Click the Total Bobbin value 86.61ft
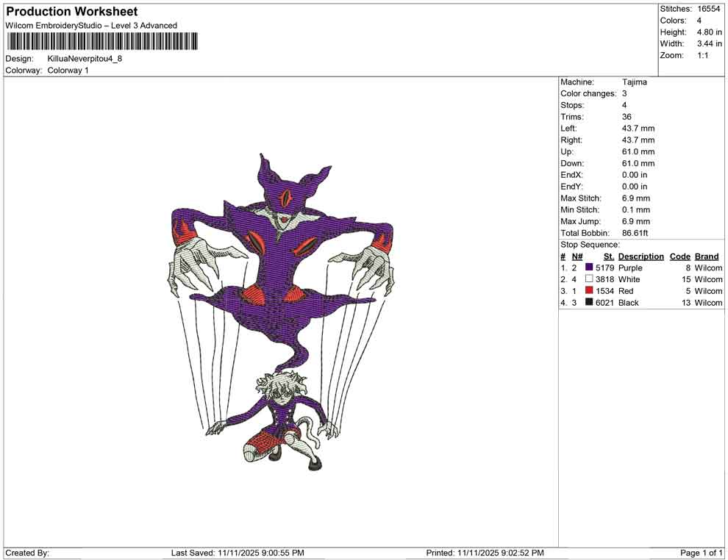Screen dimensions: 728x560 635,233
